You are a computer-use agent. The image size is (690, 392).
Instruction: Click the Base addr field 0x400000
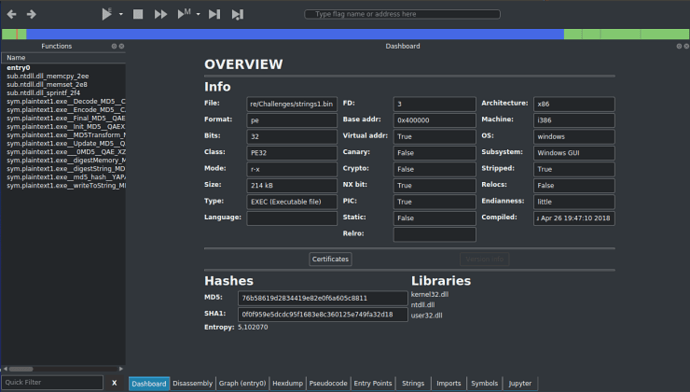click(x=434, y=120)
